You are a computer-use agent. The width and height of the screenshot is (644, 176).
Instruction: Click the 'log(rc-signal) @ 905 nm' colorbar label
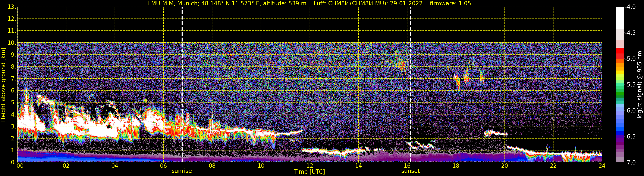[640, 85]
